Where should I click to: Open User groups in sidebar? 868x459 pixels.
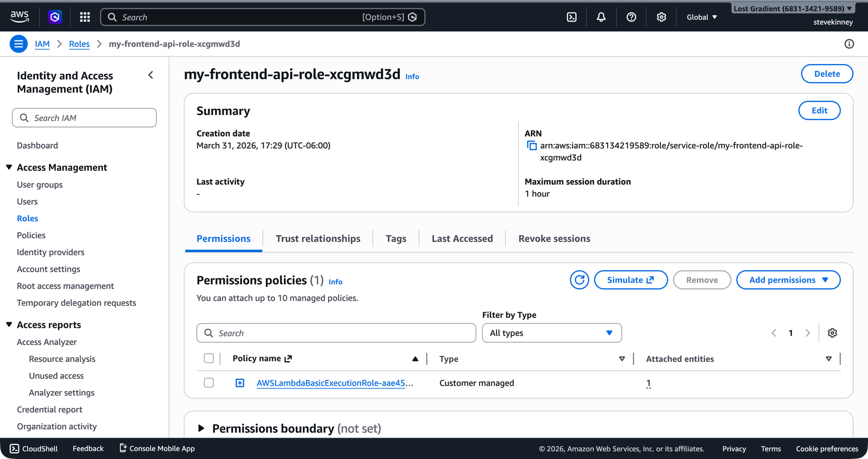40,184
